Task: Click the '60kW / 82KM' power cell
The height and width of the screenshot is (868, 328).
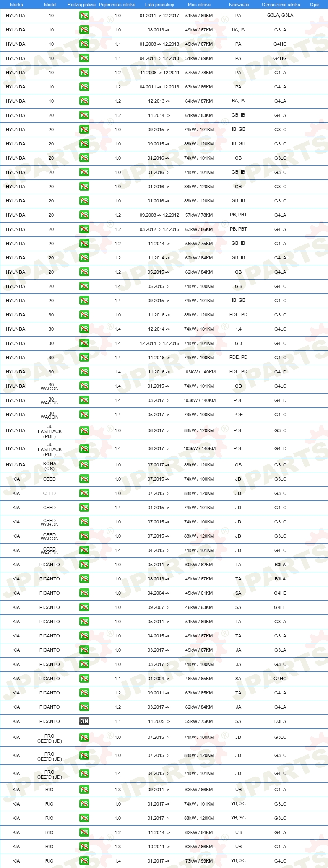Action: pos(199,565)
